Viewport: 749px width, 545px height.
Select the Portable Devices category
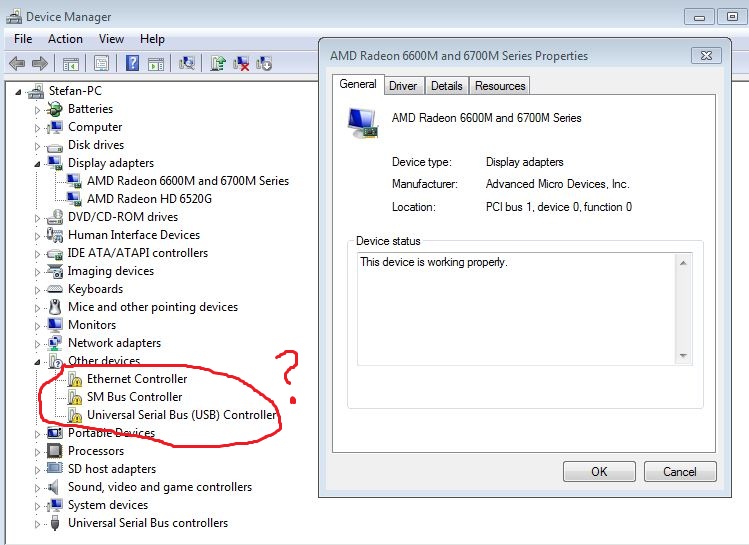[x=111, y=433]
